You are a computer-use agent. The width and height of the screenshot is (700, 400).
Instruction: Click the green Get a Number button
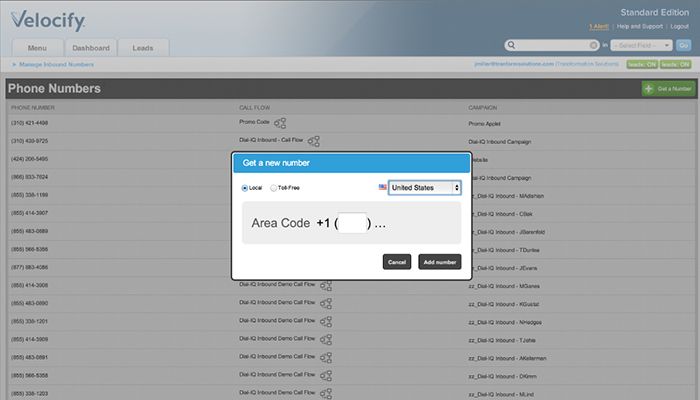(x=668, y=88)
